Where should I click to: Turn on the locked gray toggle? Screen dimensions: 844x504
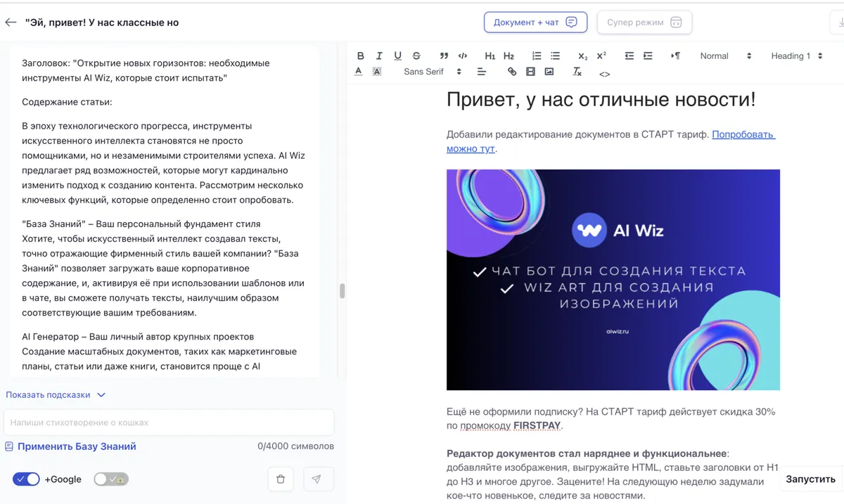110,479
